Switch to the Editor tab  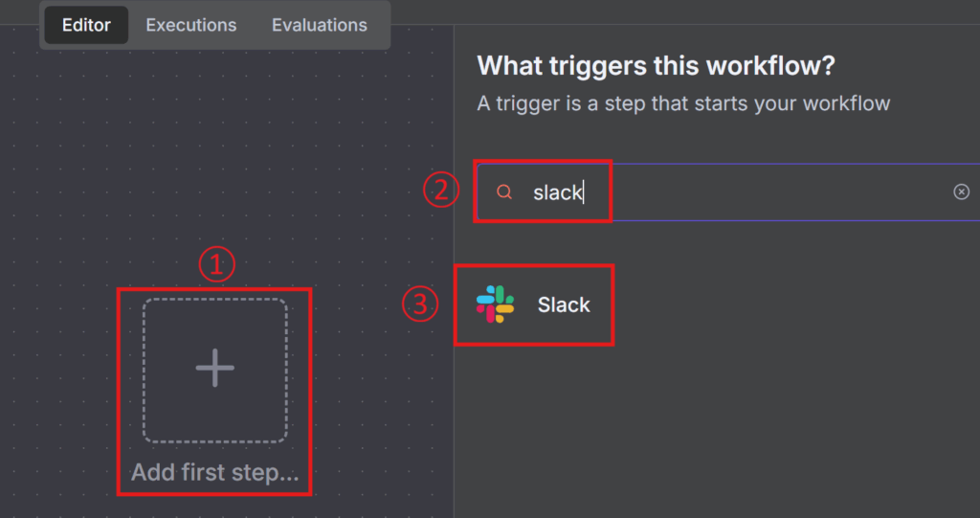pyautogui.click(x=86, y=25)
